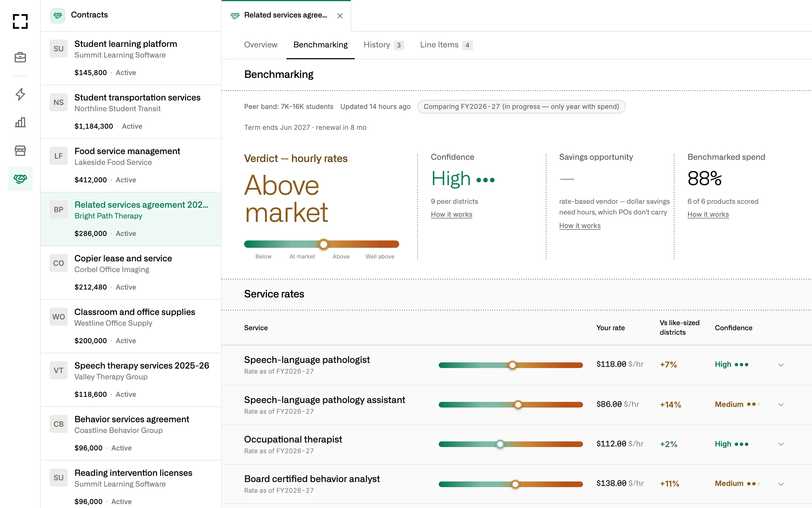Screen dimensions: 812x508
Task: Click the Comparing FY2026-27 pill
Action: click(521, 106)
